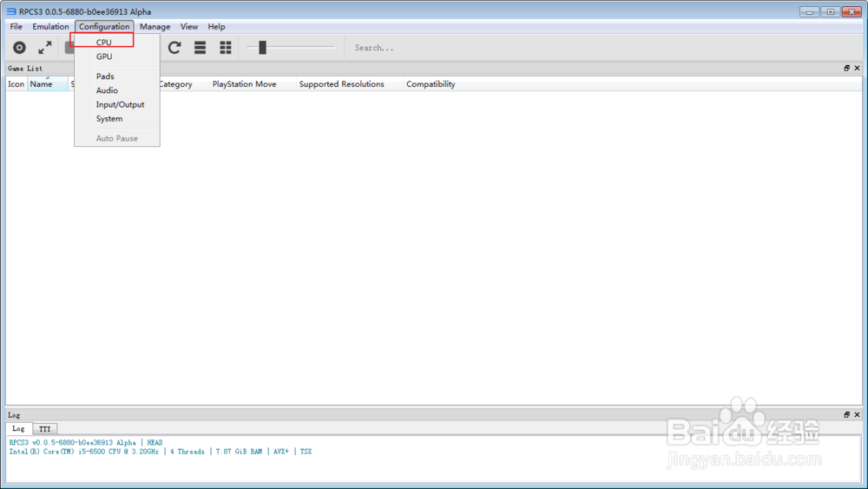Click the RPCS3 version log line
Viewport: 868px width, 489px height.
pos(86,442)
